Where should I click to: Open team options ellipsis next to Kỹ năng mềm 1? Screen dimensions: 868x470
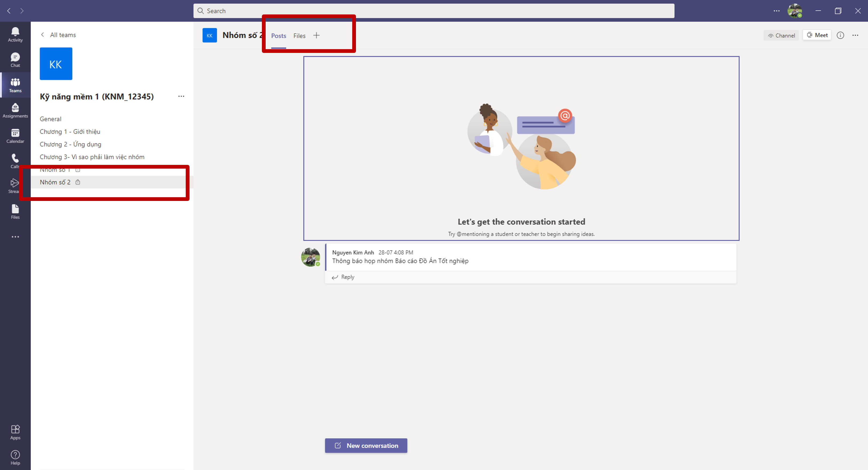181,96
